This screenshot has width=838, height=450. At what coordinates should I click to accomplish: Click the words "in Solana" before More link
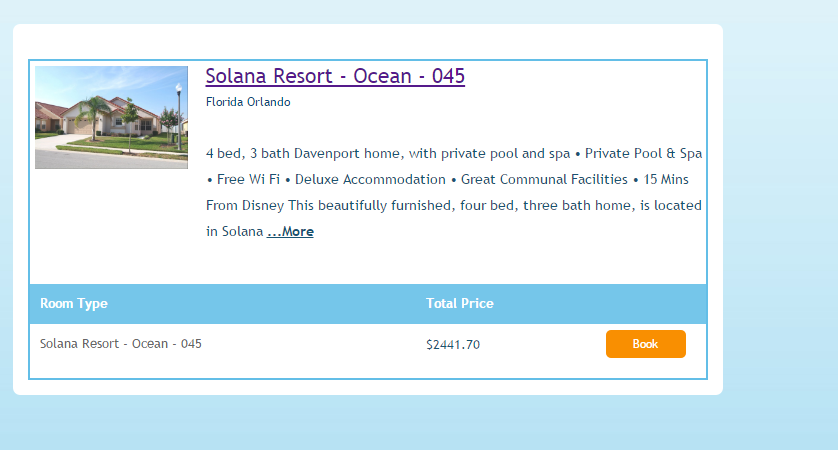pyautogui.click(x=234, y=232)
